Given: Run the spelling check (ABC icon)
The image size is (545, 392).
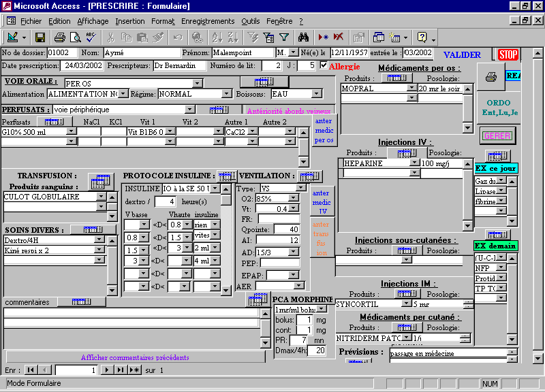Looking at the screenshot, I should (91, 37).
